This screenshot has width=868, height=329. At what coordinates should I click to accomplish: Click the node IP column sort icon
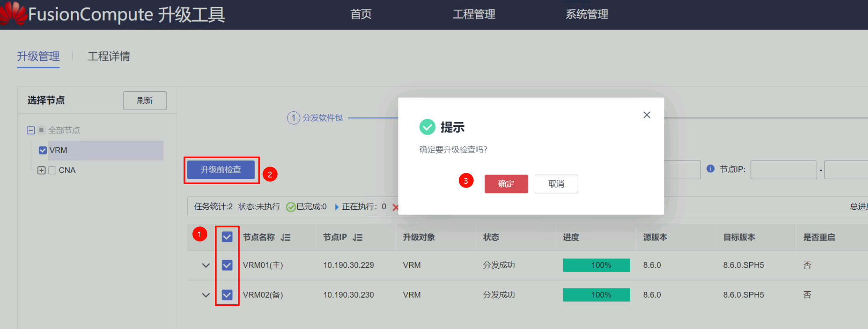[x=357, y=237]
